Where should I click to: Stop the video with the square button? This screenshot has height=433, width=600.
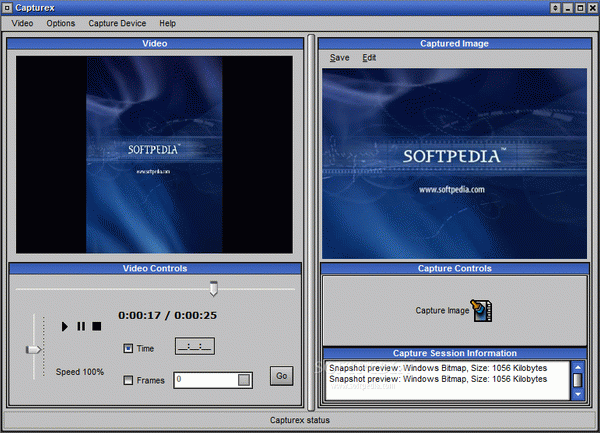point(97,326)
